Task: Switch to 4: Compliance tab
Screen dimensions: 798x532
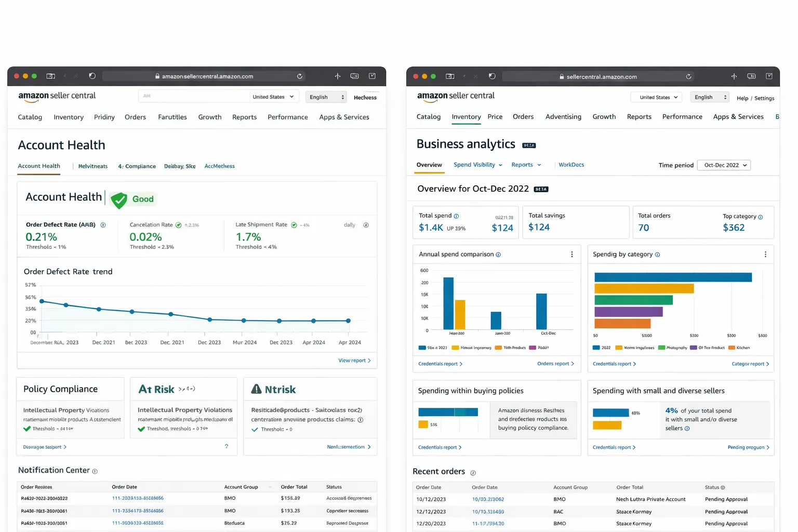Action: 137,166
